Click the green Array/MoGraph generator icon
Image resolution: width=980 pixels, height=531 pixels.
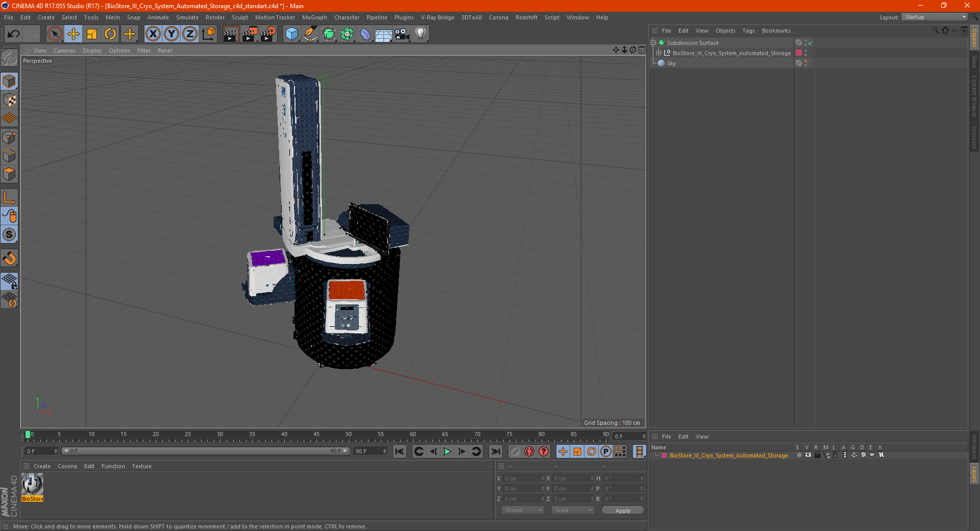click(347, 34)
